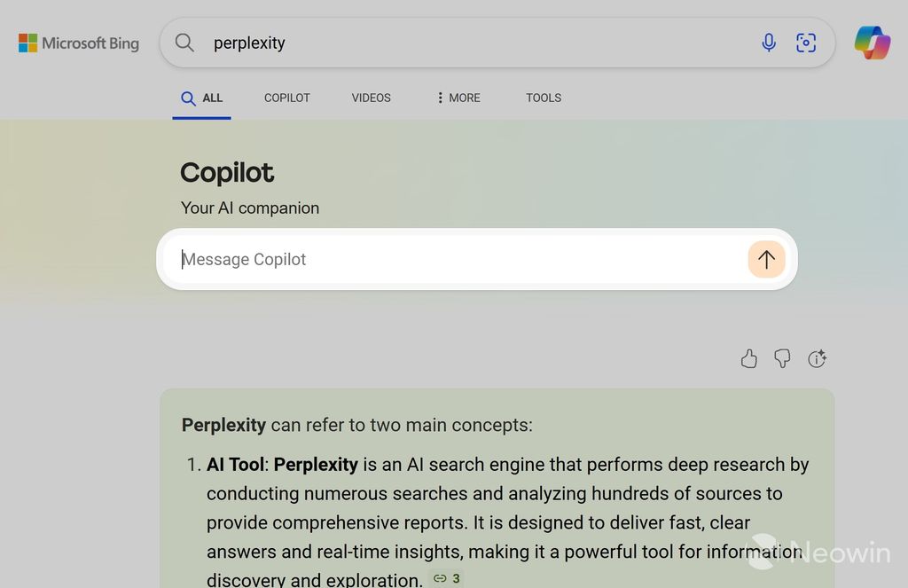Click the magnifier search icon
This screenshot has width=908, height=588.
pos(184,43)
